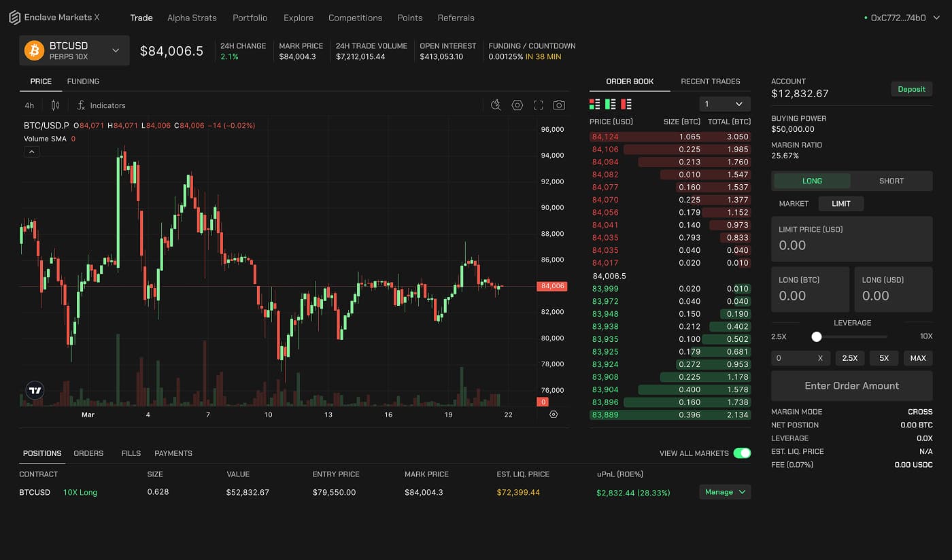Go to Explore page
The width and height of the screenshot is (952, 560).
coord(299,18)
